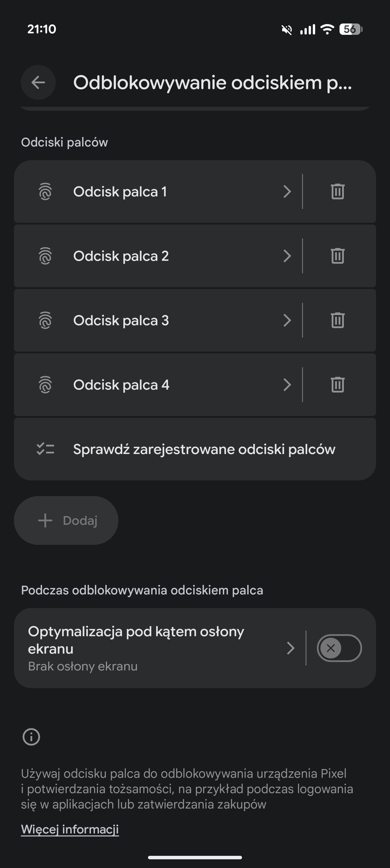This screenshot has width=390, height=868.
Task: Open the Więcej informacji link
Action: pos(70,829)
